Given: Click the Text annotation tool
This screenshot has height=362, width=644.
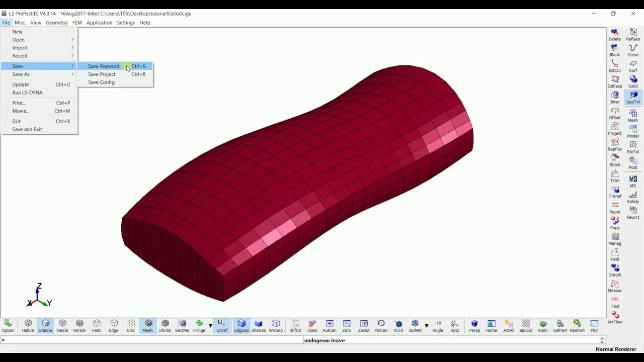Looking at the screenshot, I should click(x=615, y=302).
